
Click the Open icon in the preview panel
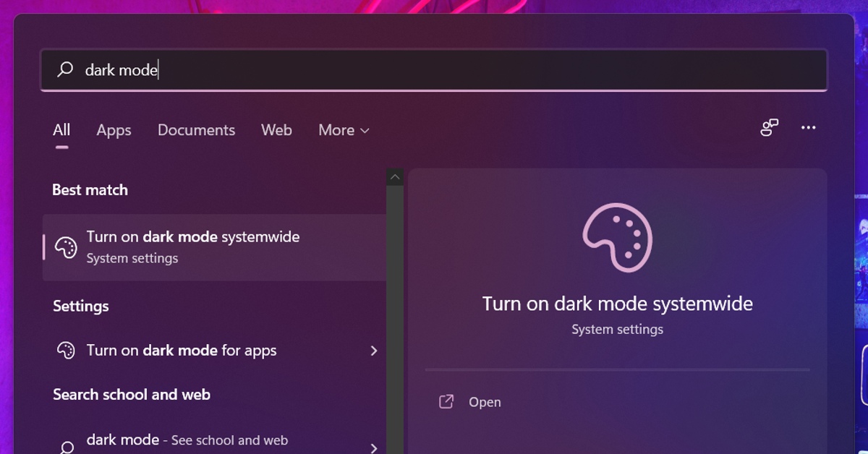tap(446, 401)
